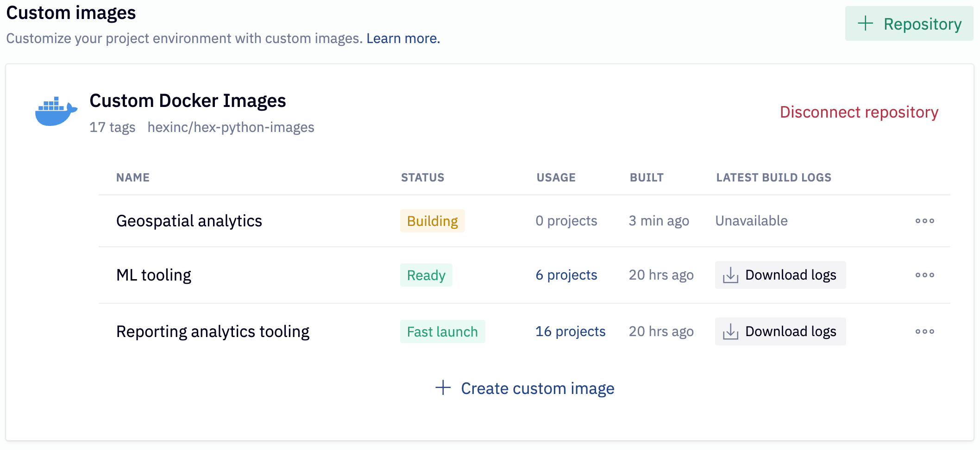Open the overflow menu for ML tooling
The image size is (980, 450).
(924, 275)
